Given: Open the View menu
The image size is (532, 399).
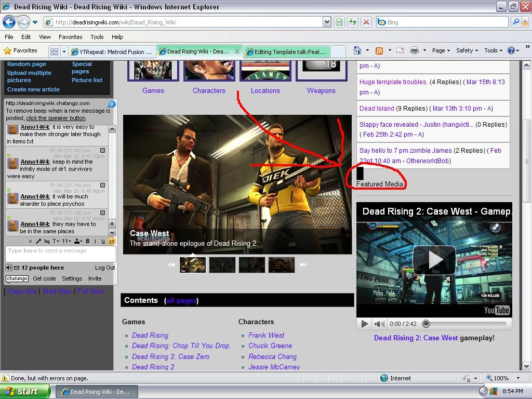Looking at the screenshot, I should coord(45,37).
